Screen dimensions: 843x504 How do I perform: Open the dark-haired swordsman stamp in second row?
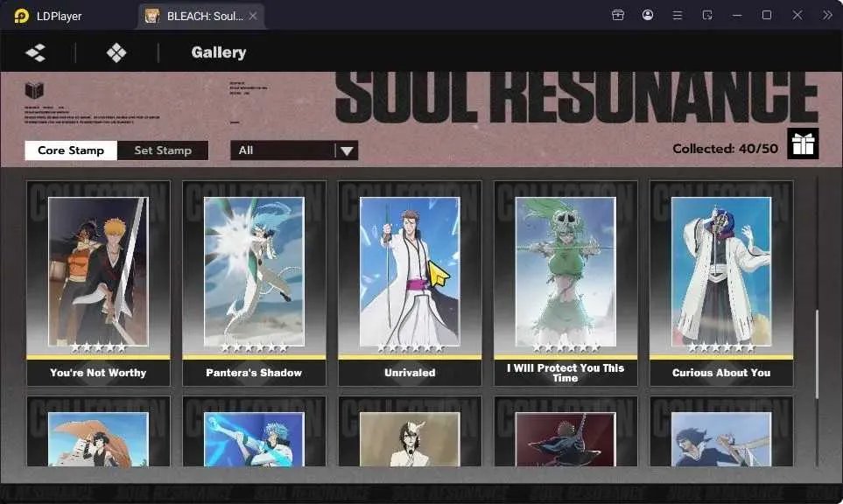tap(721, 439)
